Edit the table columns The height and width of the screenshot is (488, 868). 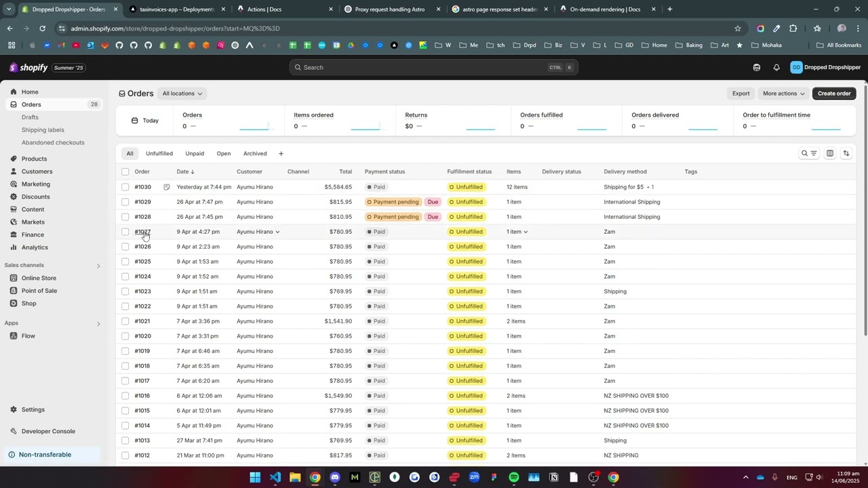829,153
